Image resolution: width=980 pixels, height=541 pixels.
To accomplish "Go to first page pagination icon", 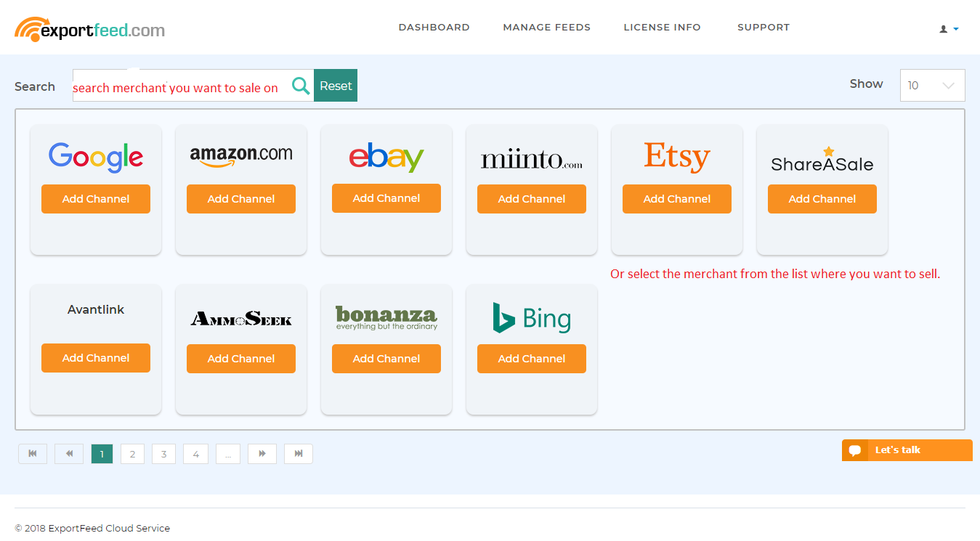I will 33,454.
